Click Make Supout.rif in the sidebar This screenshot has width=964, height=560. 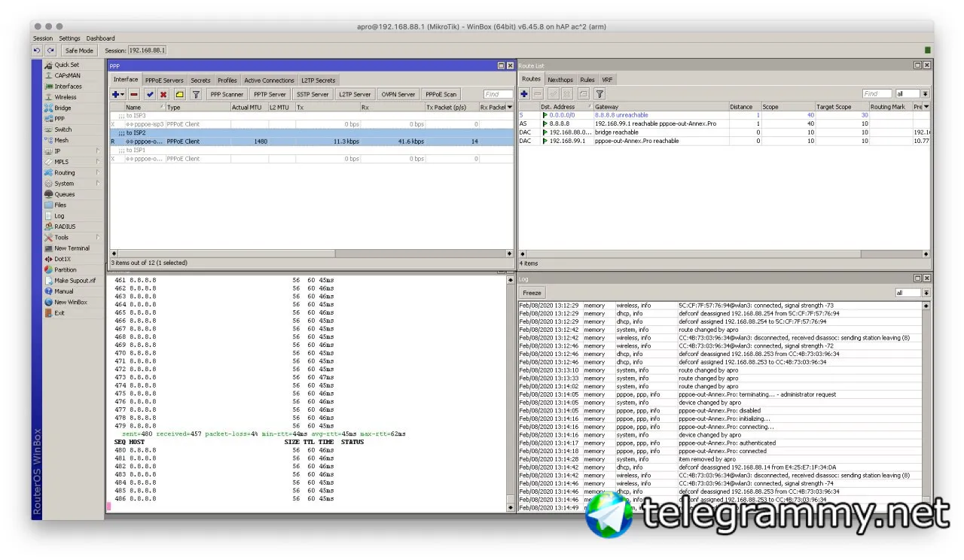pos(75,281)
